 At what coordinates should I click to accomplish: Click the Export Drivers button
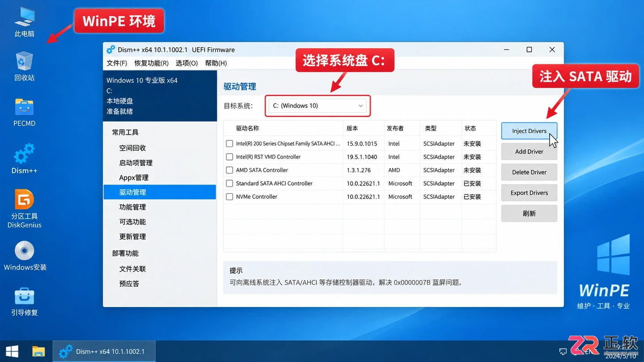(x=529, y=193)
